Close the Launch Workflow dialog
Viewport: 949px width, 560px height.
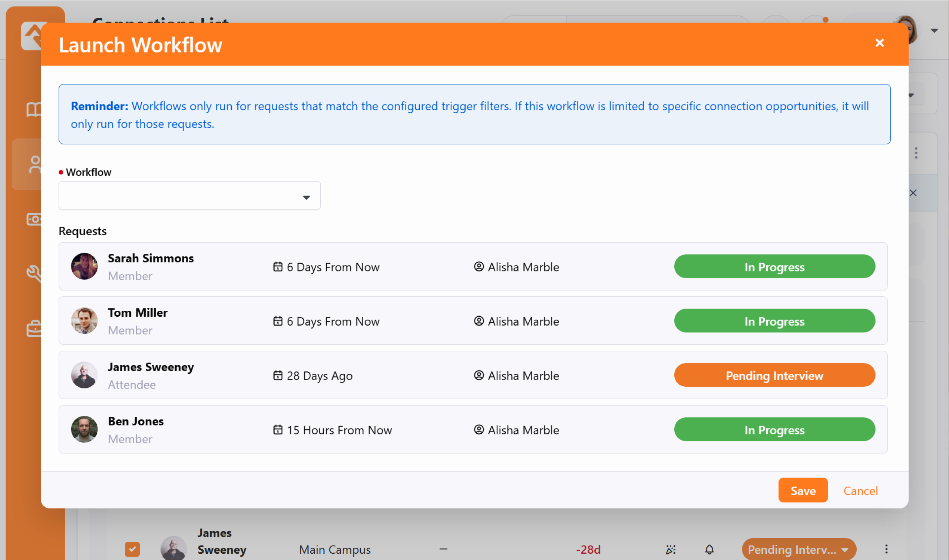point(879,43)
